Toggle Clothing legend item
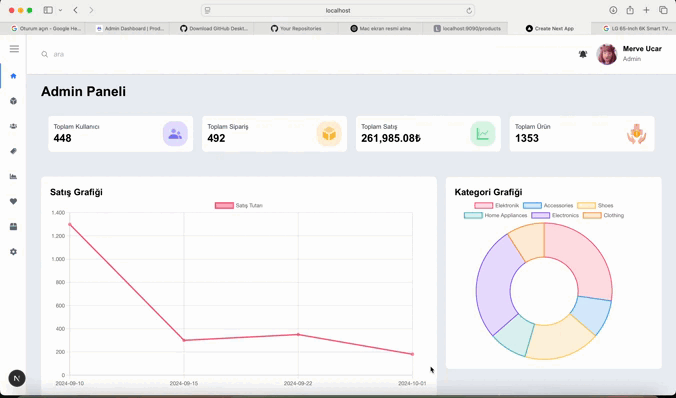Screen dimensions: 676x398 pos(604,215)
